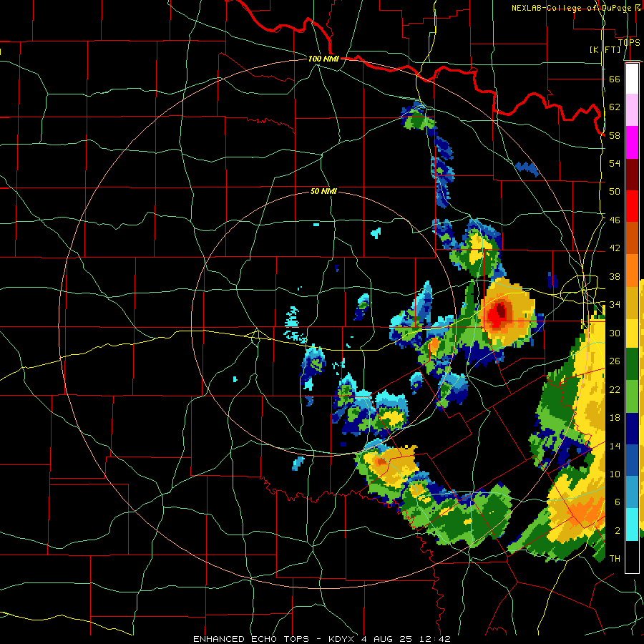Click the "KDYX" radar site identifier
The height and width of the screenshot is (644, 644).
tap(341, 639)
